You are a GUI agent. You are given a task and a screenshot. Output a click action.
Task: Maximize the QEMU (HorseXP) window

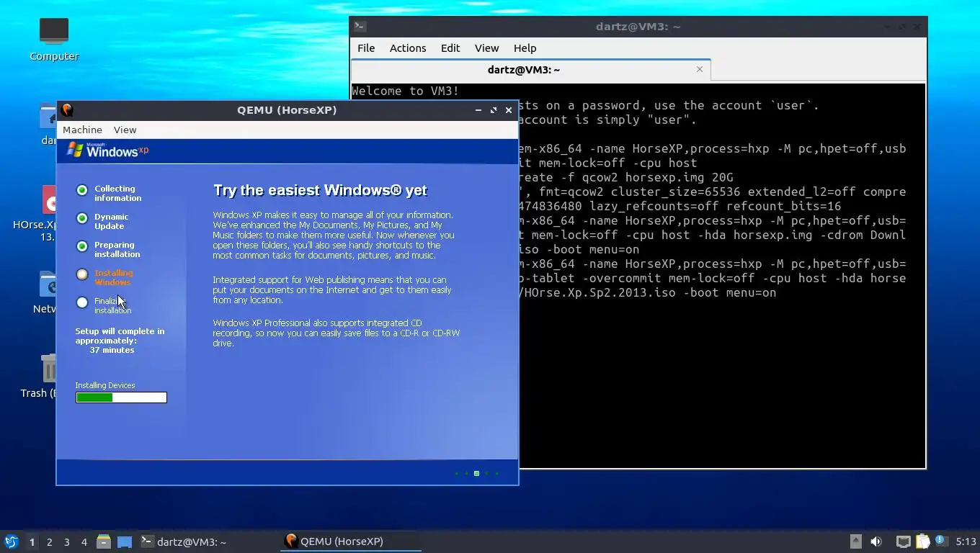pos(494,110)
